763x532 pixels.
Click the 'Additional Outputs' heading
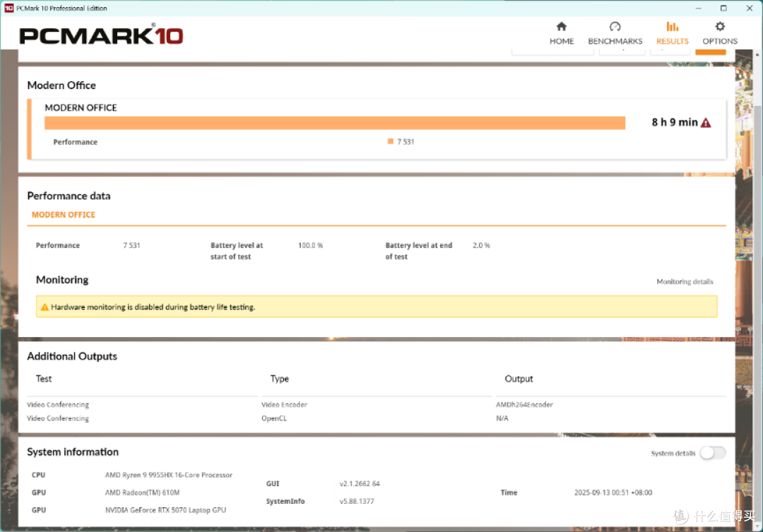72,356
